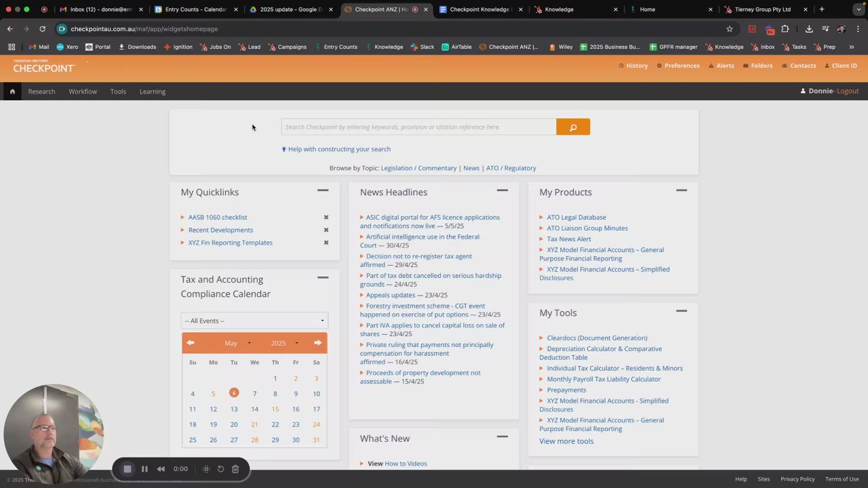Screen dimensions: 868x488
Task: Open the apps grid in bookmarks bar
Action: [x=12, y=47]
